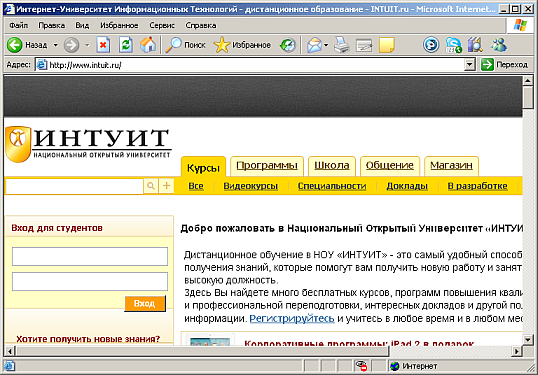Viewport: 538px width, 375px height.
Task: Click the vertical scrollbar thumb
Action: pos(528,98)
